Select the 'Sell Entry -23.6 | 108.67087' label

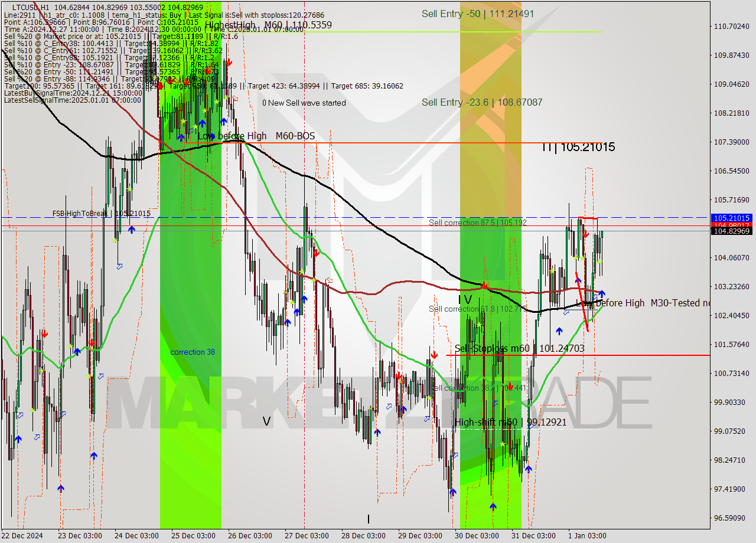coord(482,102)
